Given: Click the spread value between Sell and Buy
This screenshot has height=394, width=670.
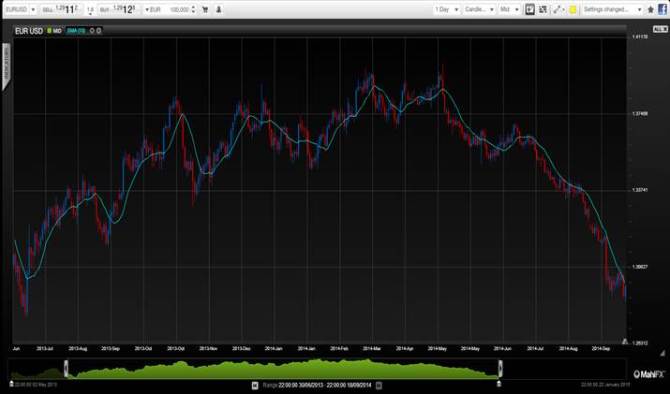Looking at the screenshot, I should pos(90,10).
